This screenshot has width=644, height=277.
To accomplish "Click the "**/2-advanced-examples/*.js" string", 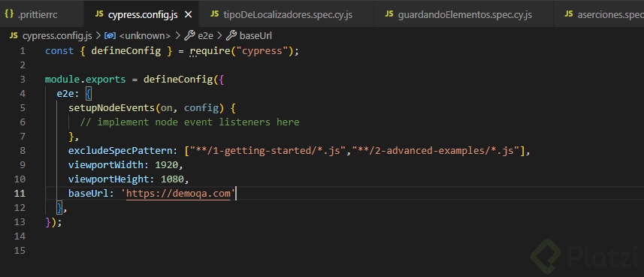I will [435, 151].
